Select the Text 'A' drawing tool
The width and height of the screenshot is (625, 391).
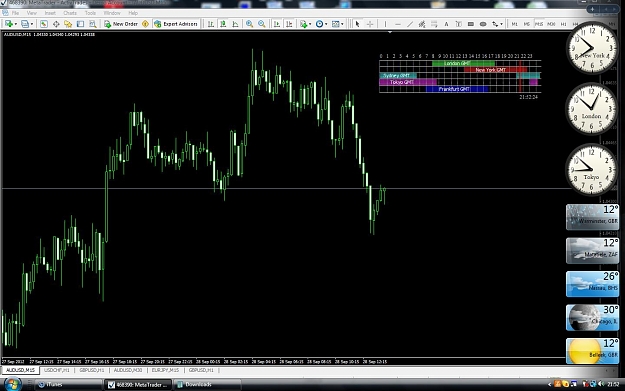(446, 24)
